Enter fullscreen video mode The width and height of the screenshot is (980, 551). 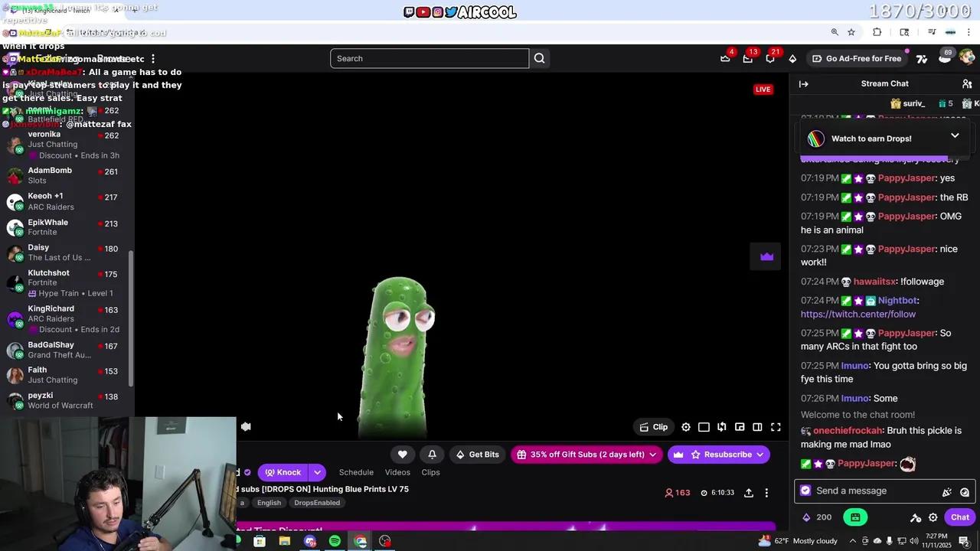click(776, 427)
